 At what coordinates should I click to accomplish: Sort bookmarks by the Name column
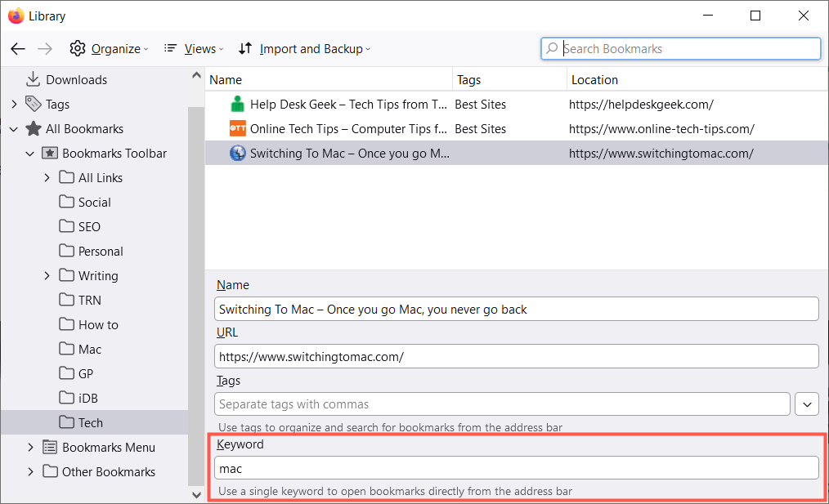pos(226,80)
